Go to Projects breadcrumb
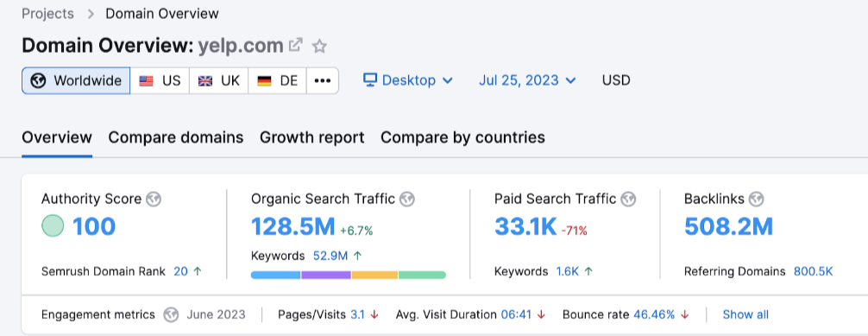The image size is (868, 336). (x=47, y=14)
